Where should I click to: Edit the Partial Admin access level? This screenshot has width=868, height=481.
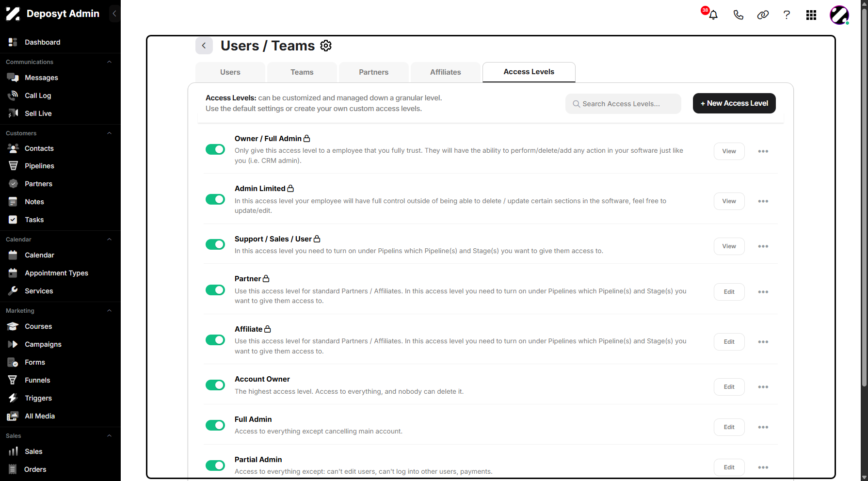(729, 467)
